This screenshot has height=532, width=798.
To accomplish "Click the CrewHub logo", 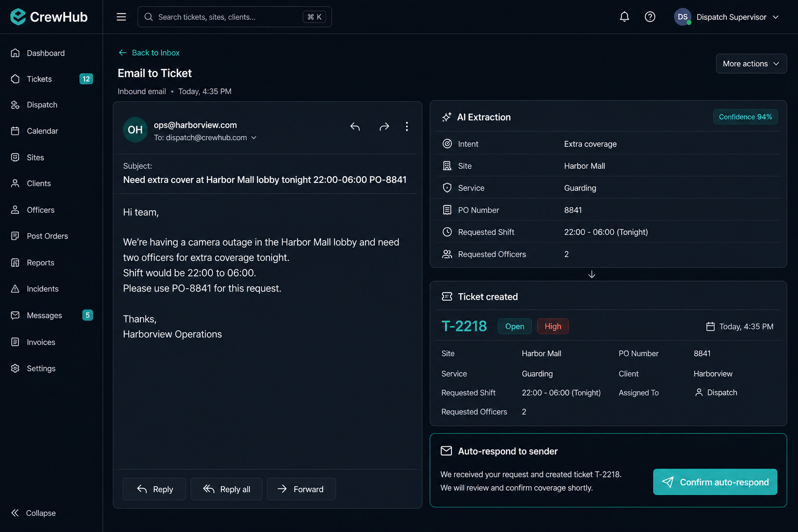I will pos(49,17).
